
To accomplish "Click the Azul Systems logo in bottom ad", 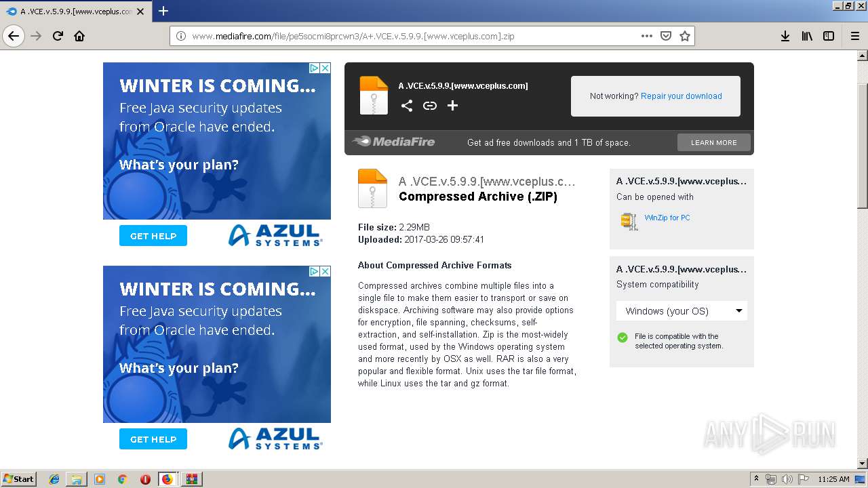I will pos(275,438).
